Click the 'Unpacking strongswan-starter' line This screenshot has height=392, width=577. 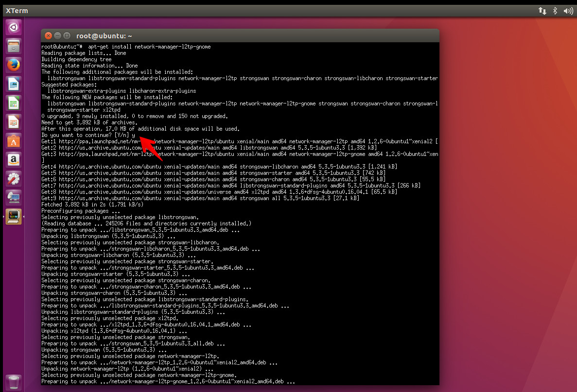click(x=116, y=274)
